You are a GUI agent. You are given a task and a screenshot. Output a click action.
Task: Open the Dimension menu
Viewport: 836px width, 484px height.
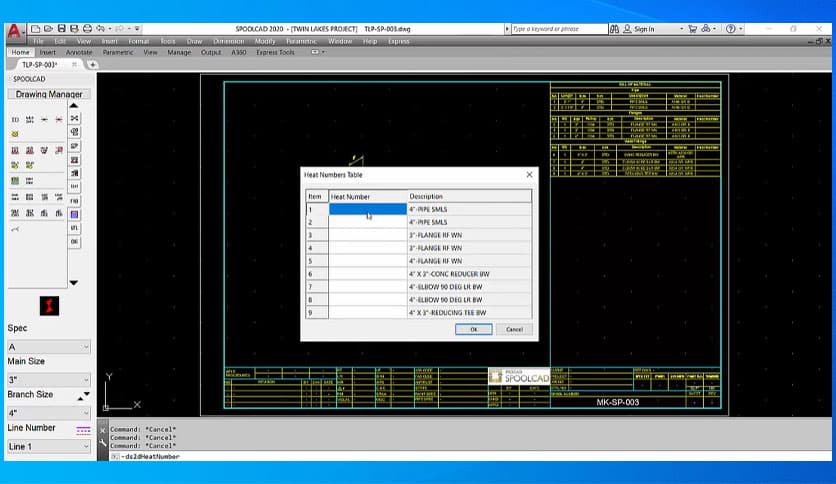click(x=229, y=41)
